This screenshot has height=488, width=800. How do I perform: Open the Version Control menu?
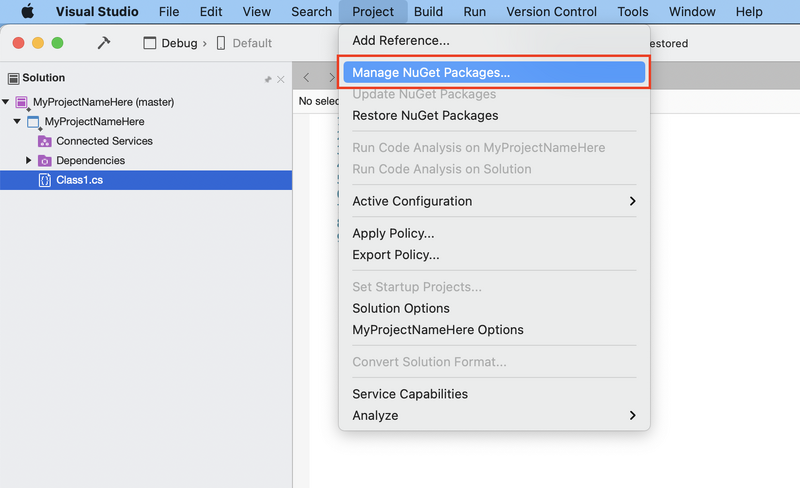(x=551, y=11)
